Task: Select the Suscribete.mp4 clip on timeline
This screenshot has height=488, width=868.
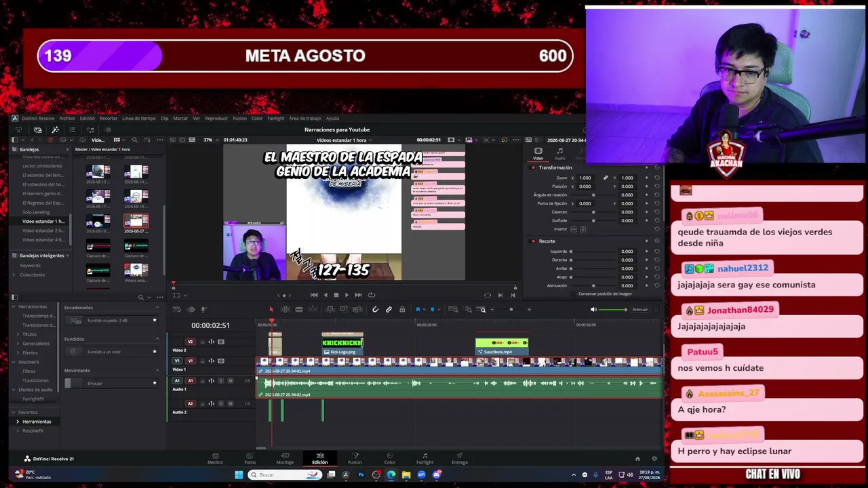Action: coord(501,346)
